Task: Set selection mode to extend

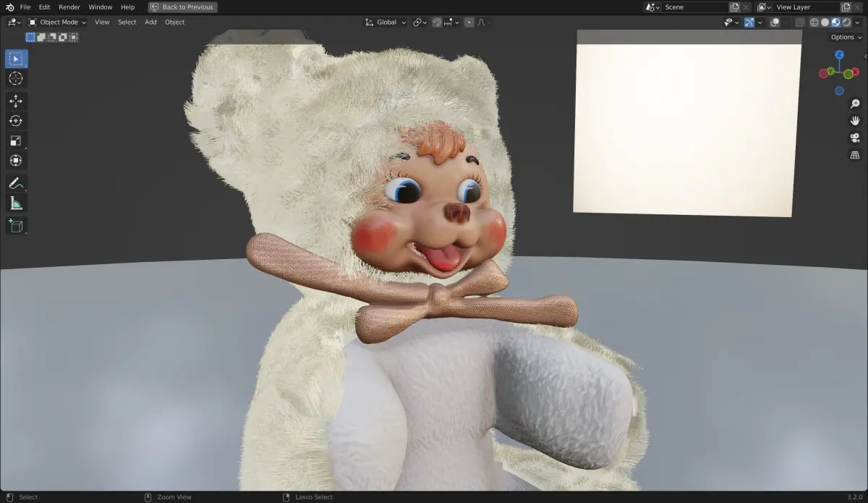Action: [41, 37]
